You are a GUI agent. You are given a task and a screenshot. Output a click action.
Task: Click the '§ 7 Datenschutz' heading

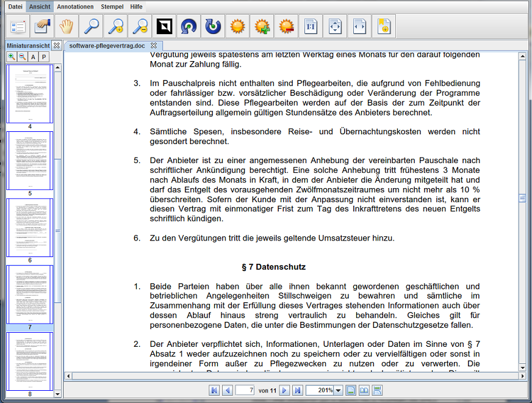pyautogui.click(x=273, y=267)
